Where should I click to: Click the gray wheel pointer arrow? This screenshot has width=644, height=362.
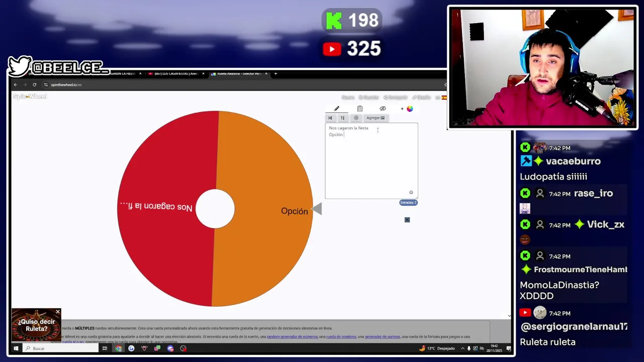(316, 209)
